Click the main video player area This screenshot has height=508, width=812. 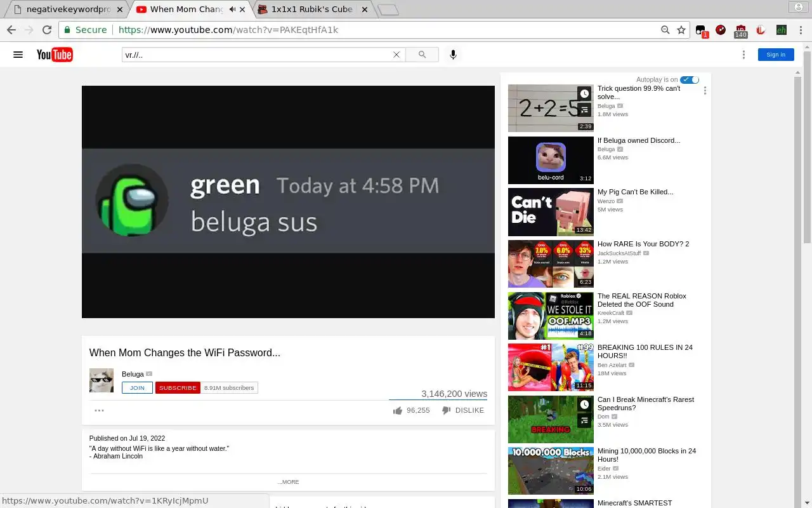288,202
